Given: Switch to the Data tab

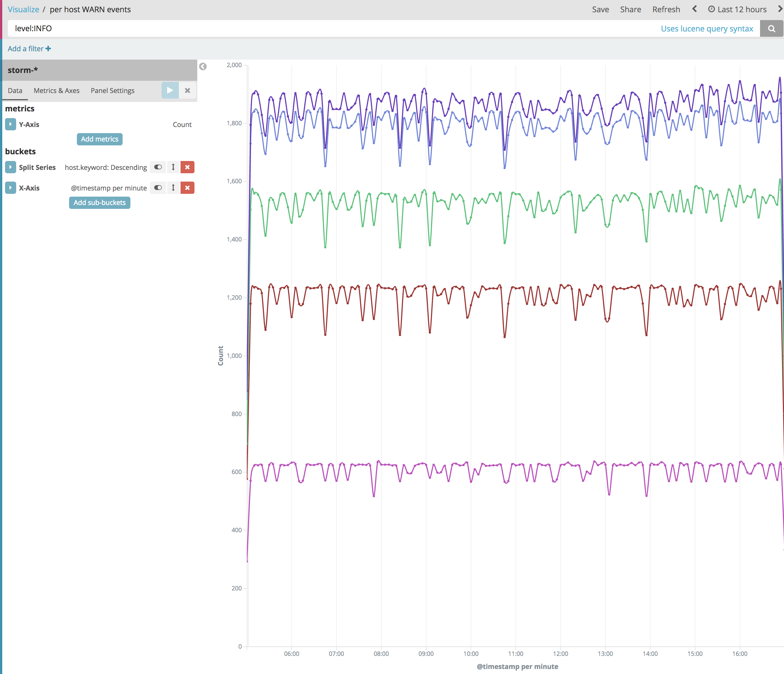Looking at the screenshot, I should 15,91.
